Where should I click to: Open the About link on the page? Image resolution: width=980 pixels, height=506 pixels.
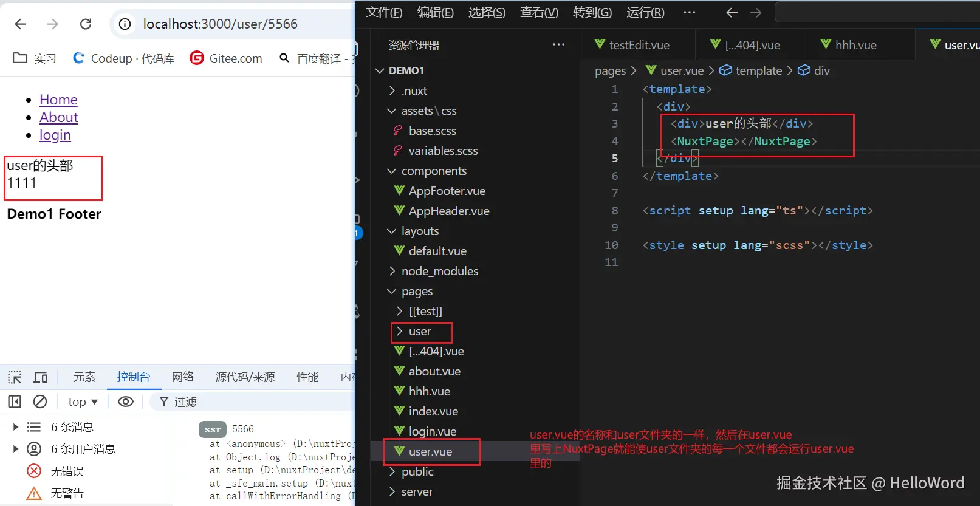[x=59, y=117]
